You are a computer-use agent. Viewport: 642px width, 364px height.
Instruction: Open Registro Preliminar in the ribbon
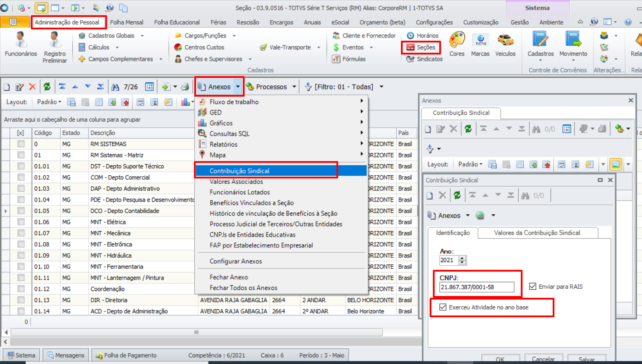(x=55, y=47)
